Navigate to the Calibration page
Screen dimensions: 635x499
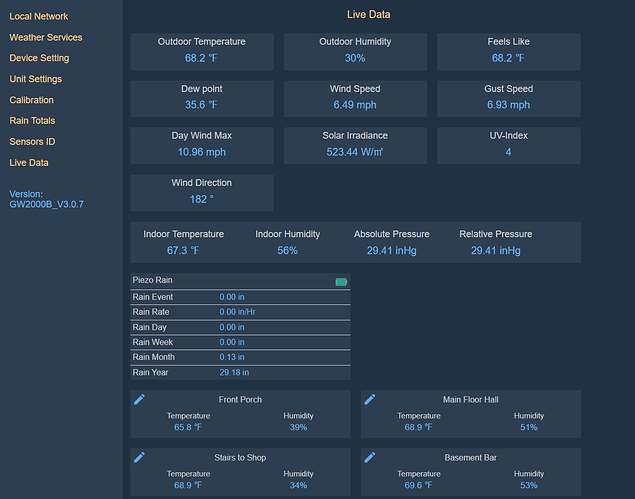pyautogui.click(x=32, y=100)
